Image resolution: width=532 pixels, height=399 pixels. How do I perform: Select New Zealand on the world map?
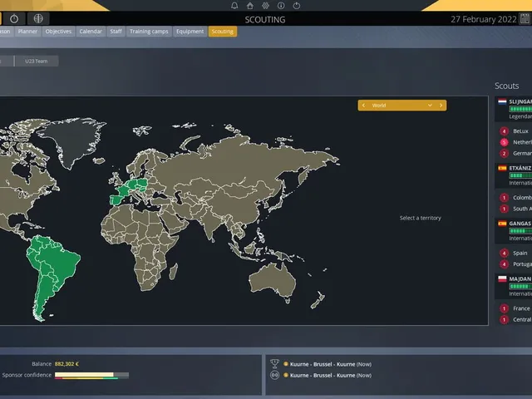click(318, 300)
